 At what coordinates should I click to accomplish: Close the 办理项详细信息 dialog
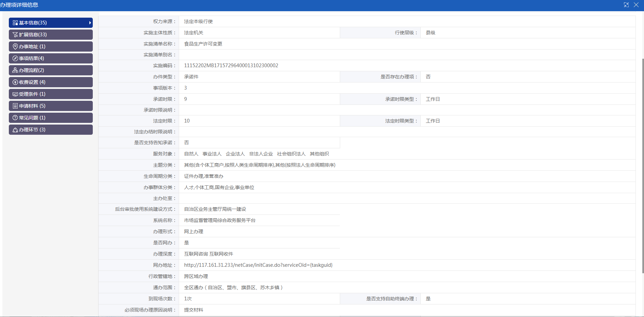[x=636, y=5]
